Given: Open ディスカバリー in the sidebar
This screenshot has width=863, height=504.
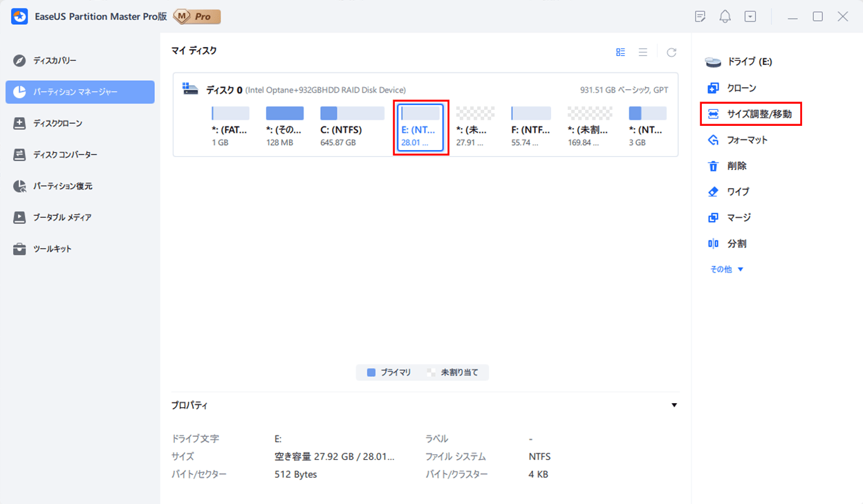Looking at the screenshot, I should [55, 61].
